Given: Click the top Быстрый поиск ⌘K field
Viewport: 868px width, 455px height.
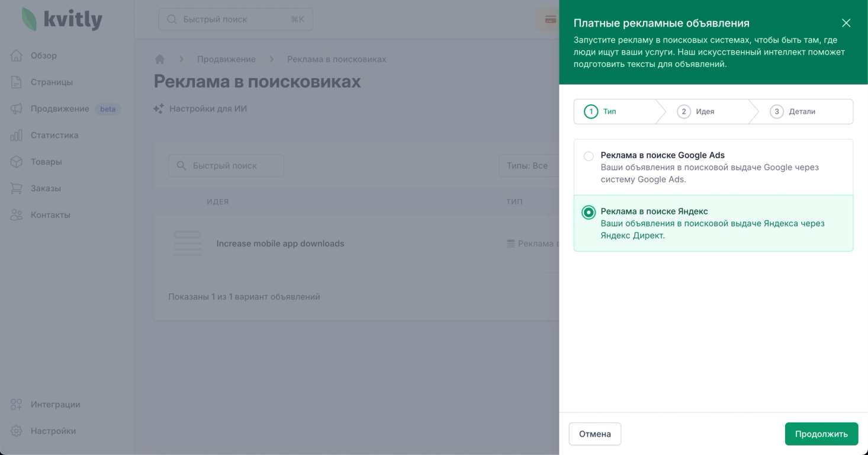Looking at the screenshot, I should tap(236, 20).
